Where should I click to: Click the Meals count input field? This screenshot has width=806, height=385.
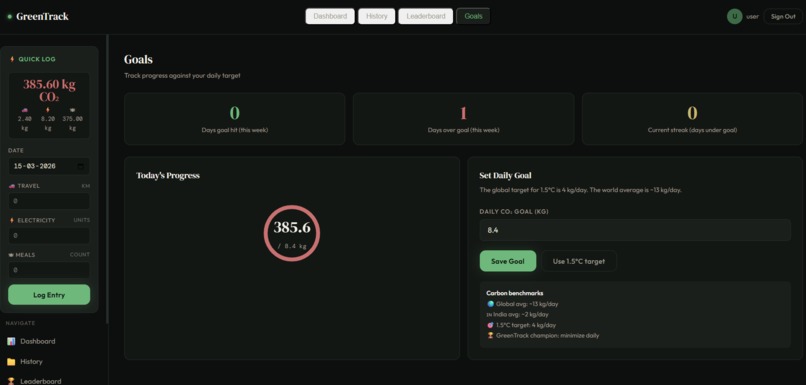pos(49,270)
